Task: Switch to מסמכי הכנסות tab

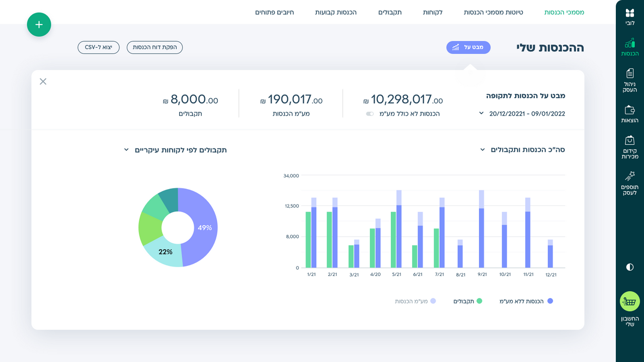Action: [564, 12]
